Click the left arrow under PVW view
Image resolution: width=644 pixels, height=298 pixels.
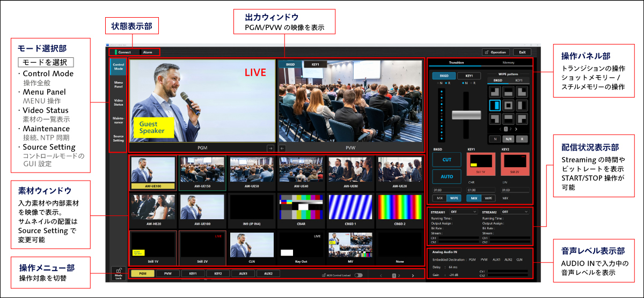pos(282,148)
